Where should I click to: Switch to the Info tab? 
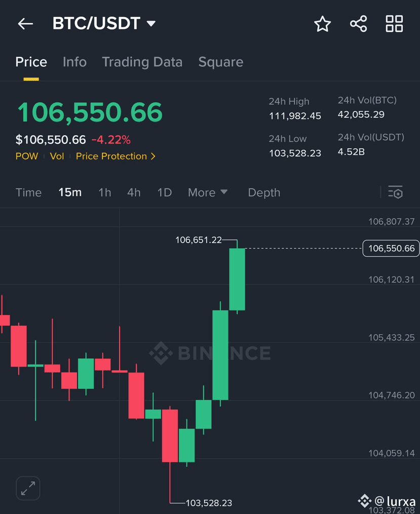point(75,62)
